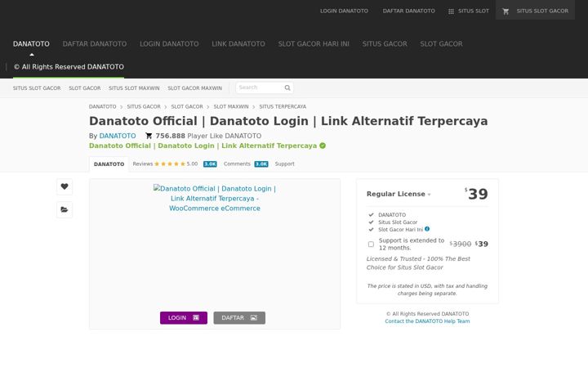Click the green Danatoto Official subtitle text
This screenshot has height=368, width=588.
203,146
